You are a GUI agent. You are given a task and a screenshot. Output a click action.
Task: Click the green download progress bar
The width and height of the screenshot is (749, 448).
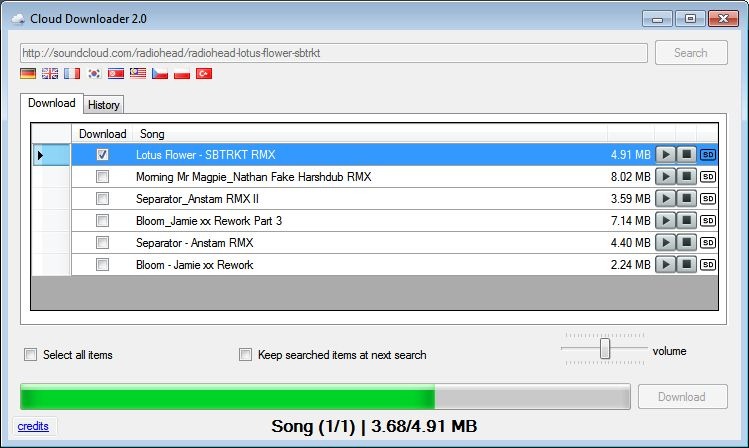click(x=325, y=396)
